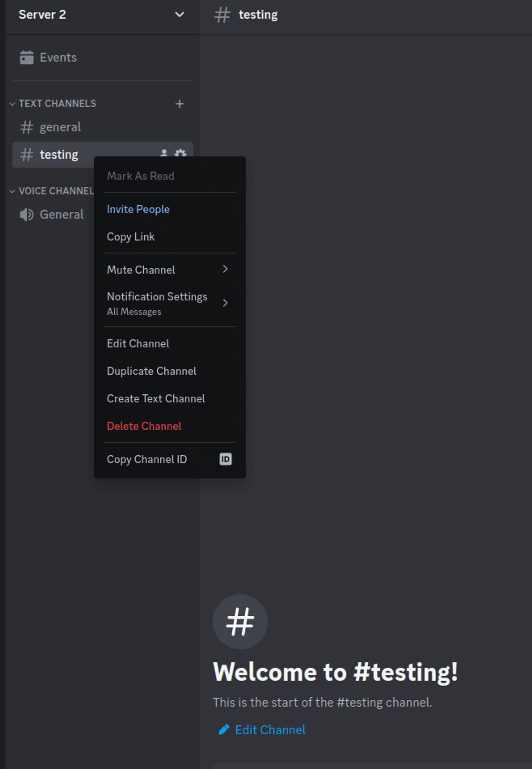Select Delete Channel from the menu

click(x=144, y=426)
